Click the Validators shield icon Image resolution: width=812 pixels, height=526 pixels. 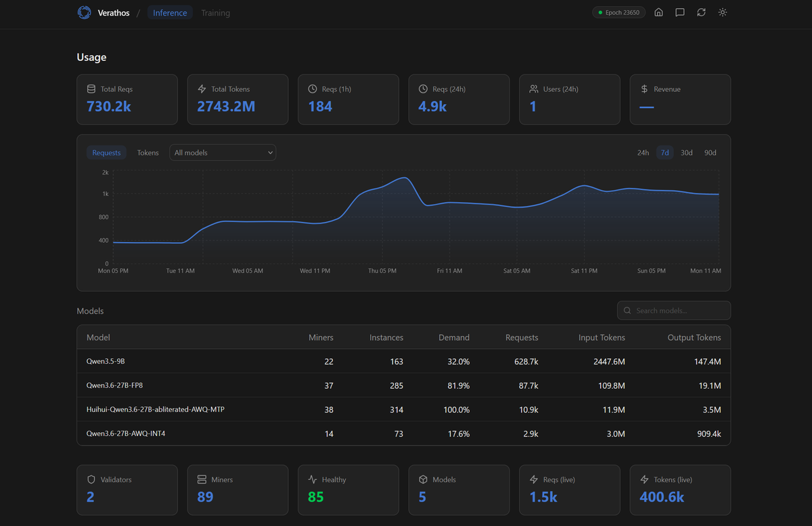91,479
